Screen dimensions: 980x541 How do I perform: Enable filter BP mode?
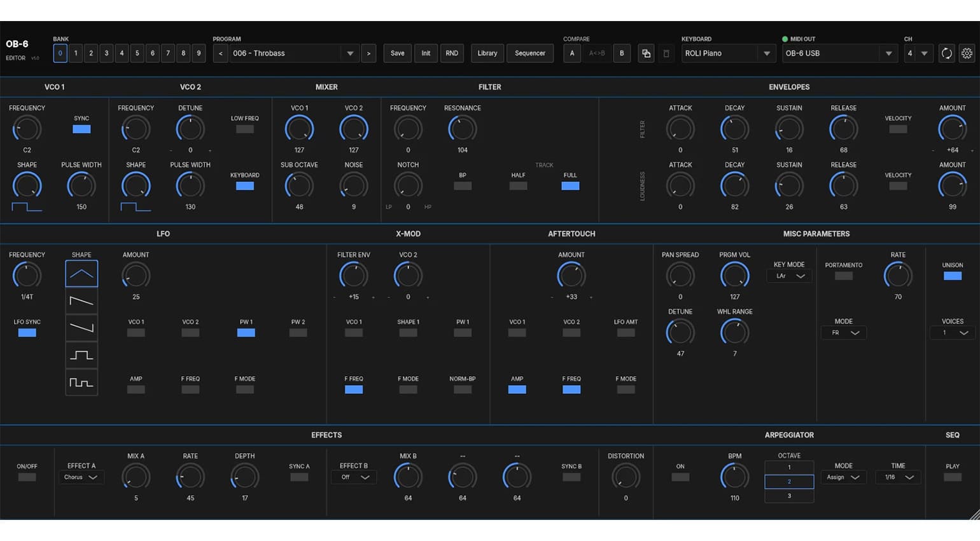[463, 186]
